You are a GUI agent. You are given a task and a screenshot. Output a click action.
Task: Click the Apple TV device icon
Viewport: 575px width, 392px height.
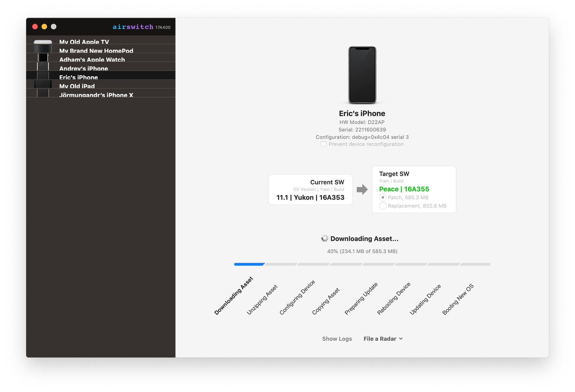[x=43, y=42]
